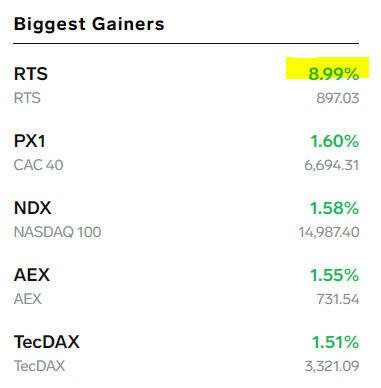381x388 pixels.
Task: Select the 1.58% gain for NDX
Action: (x=335, y=208)
